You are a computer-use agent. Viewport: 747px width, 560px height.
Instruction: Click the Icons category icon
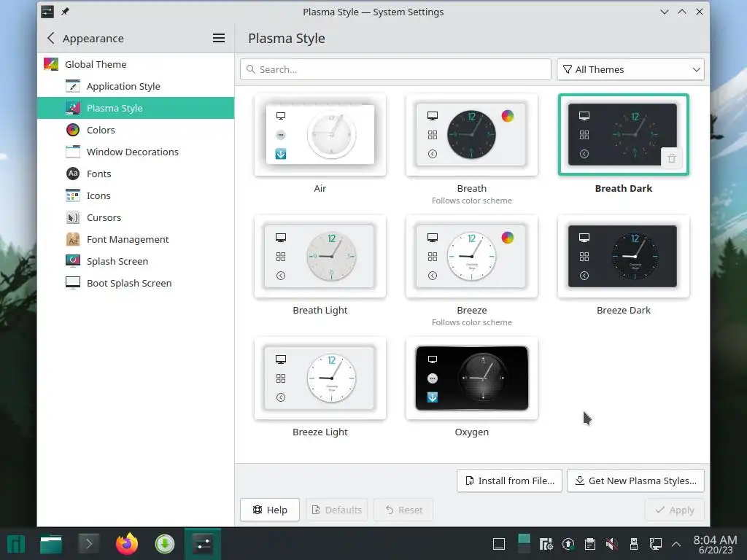[73, 195]
